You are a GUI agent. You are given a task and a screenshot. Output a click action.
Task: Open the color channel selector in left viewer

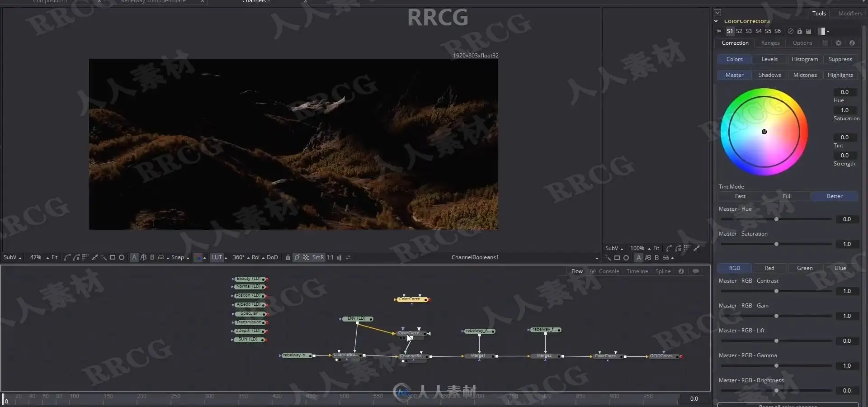(199, 257)
